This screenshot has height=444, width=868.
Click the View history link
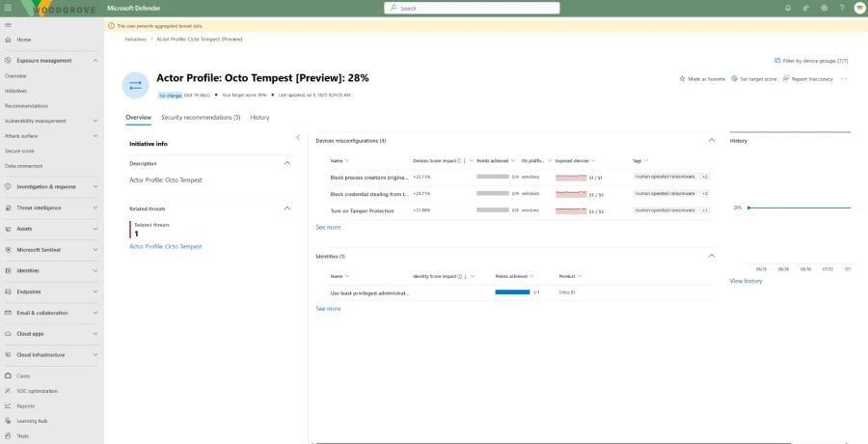pyautogui.click(x=746, y=281)
